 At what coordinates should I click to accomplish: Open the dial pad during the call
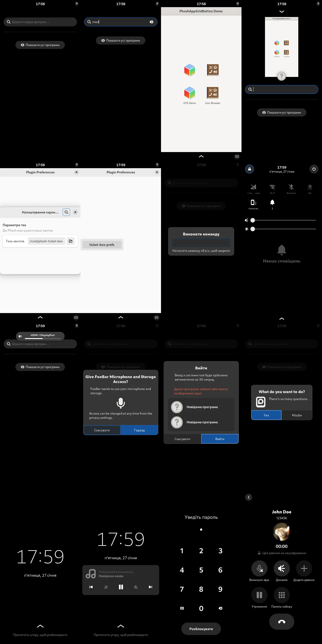click(282, 595)
